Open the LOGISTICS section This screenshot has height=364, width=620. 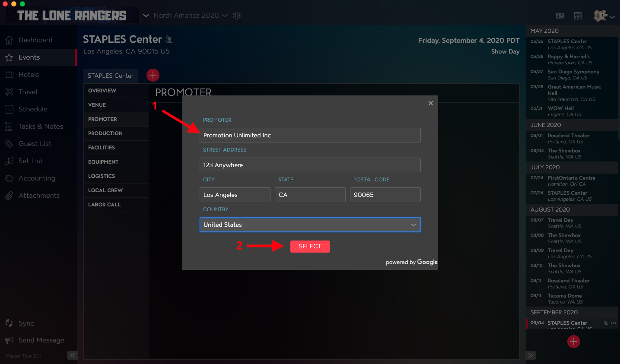116,176
